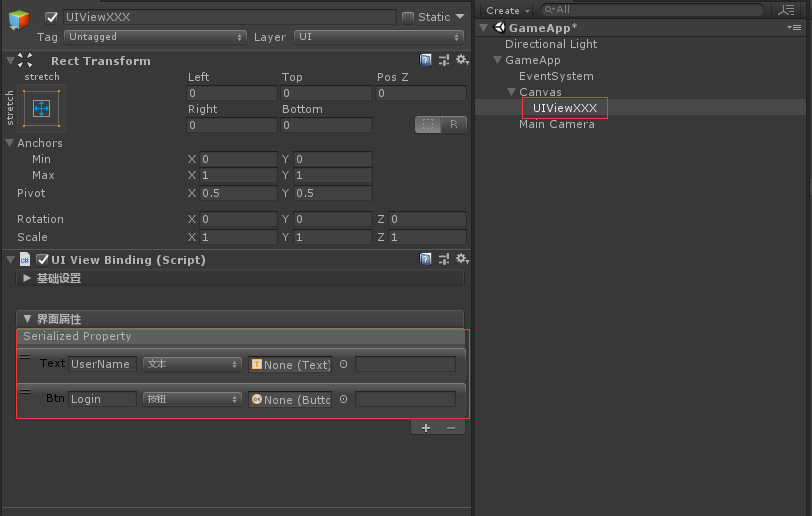Open Rect Transform help reference icon
The height and width of the screenshot is (516, 812).
(x=426, y=60)
